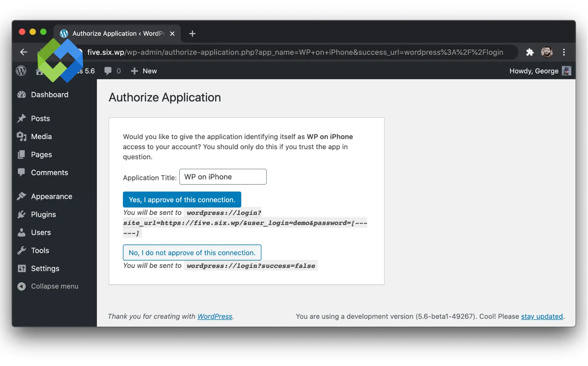Approve the WP on iPhone connection

pos(182,199)
